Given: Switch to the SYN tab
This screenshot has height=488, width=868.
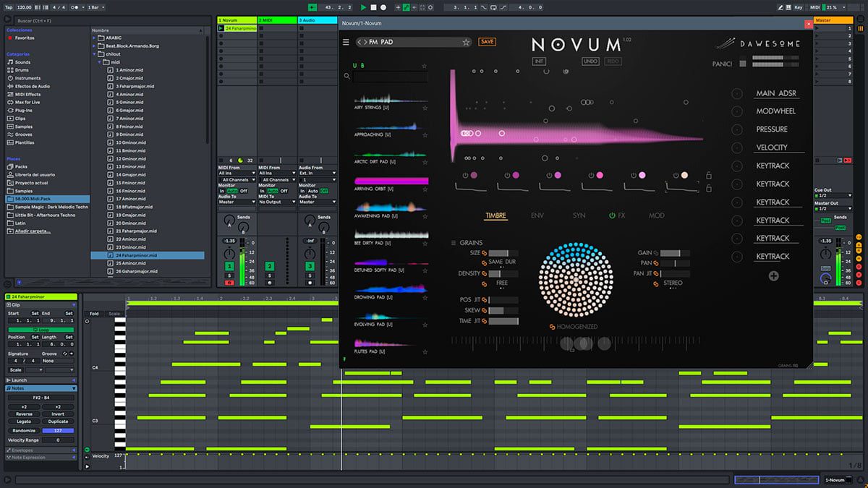Looking at the screenshot, I should tap(579, 215).
